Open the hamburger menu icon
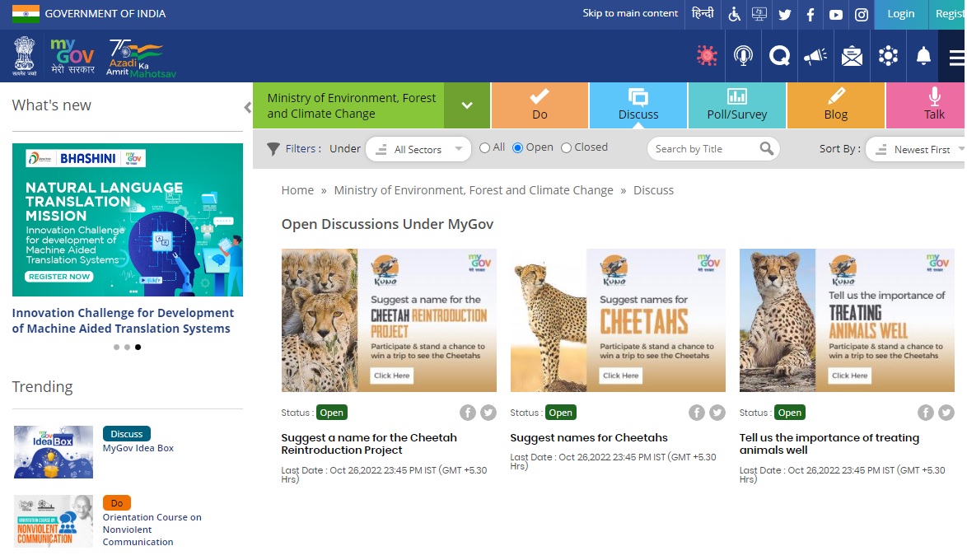The image size is (967, 560). point(956,57)
